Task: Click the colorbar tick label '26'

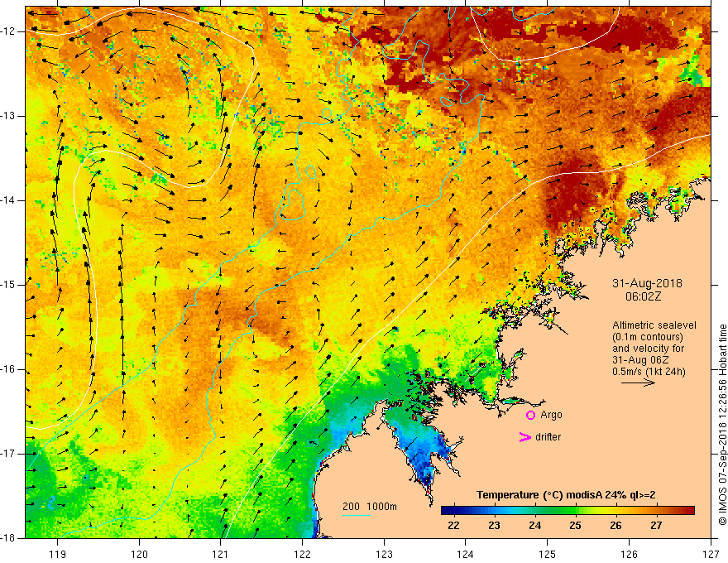Action: pyautogui.click(x=615, y=526)
